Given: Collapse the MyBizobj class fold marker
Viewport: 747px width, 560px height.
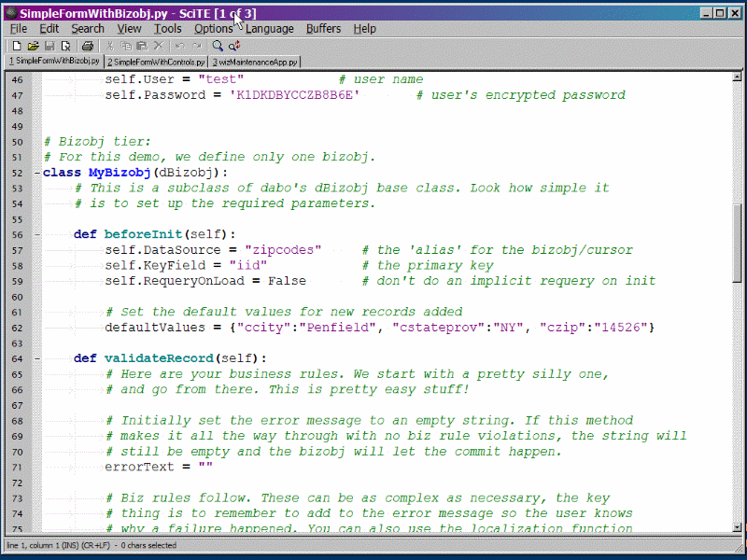Looking at the screenshot, I should coord(37,173).
